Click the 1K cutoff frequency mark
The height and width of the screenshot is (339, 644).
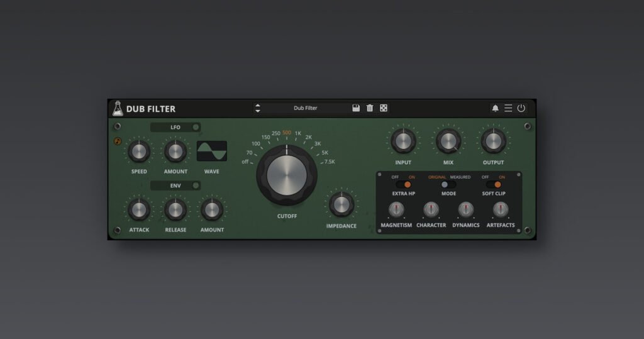[x=297, y=133]
